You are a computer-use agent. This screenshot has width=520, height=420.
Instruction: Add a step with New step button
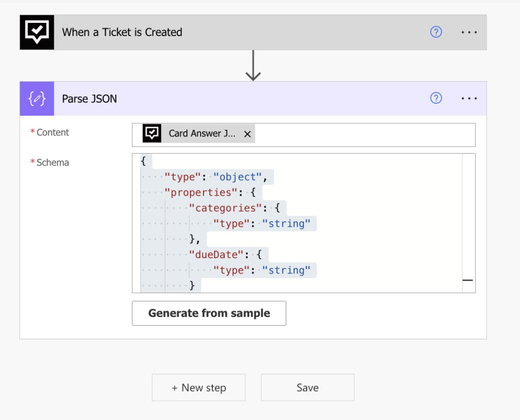[x=199, y=388]
